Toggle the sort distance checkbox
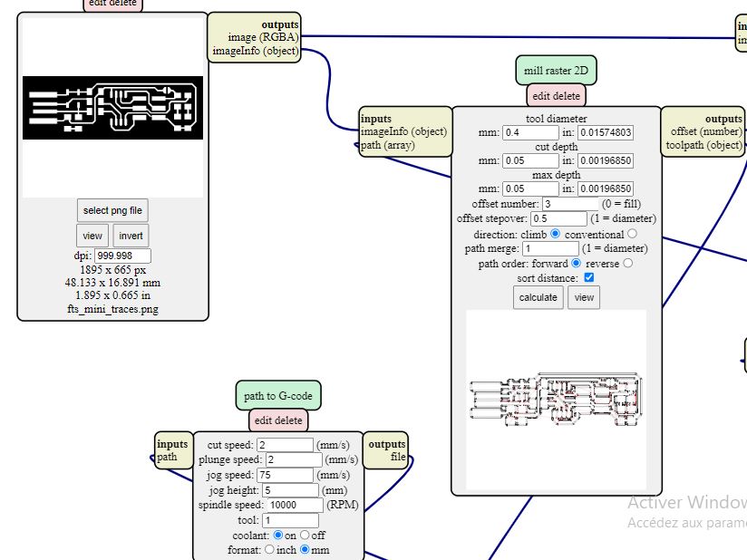 pos(589,277)
